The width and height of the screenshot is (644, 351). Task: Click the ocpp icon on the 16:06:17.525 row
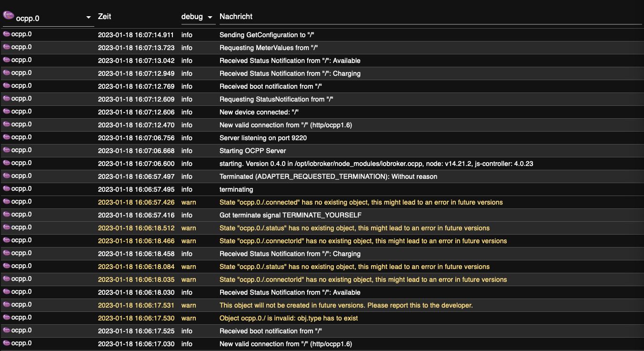[x=7, y=330]
